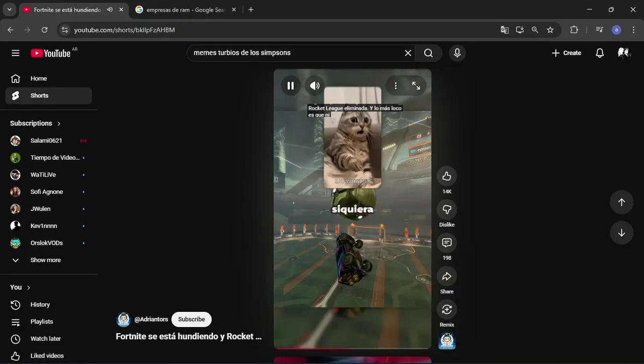Open Playlists in the sidebar

tap(48, 322)
